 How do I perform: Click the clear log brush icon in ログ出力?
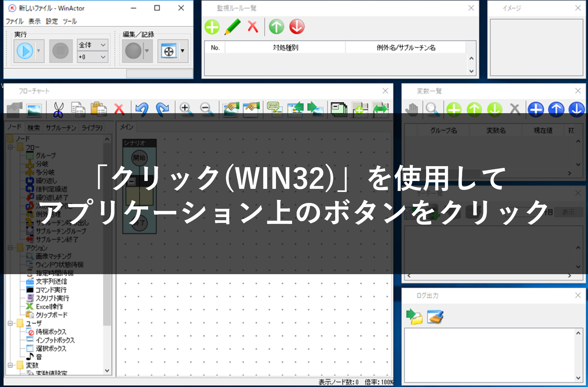pyautogui.click(x=435, y=316)
